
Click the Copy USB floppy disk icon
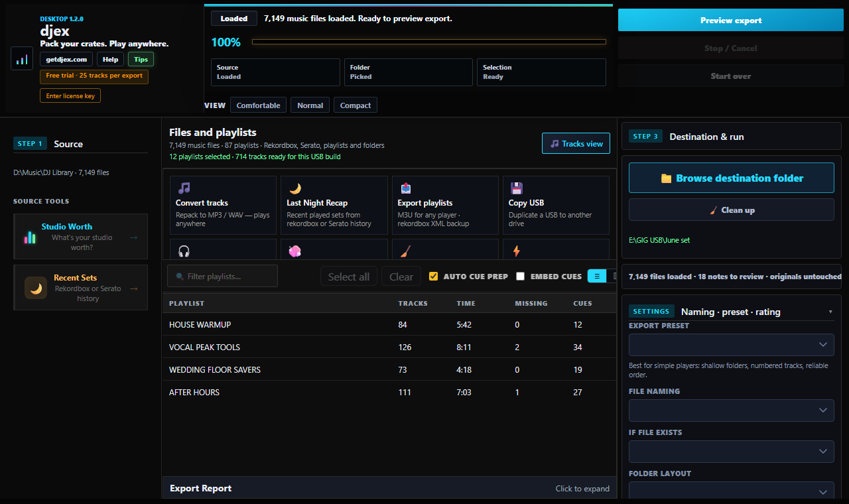coord(517,188)
